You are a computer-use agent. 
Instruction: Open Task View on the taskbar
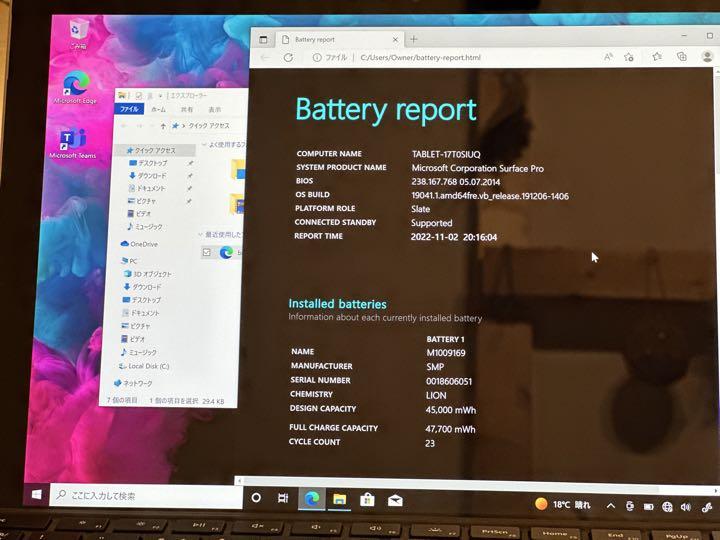coord(283,498)
